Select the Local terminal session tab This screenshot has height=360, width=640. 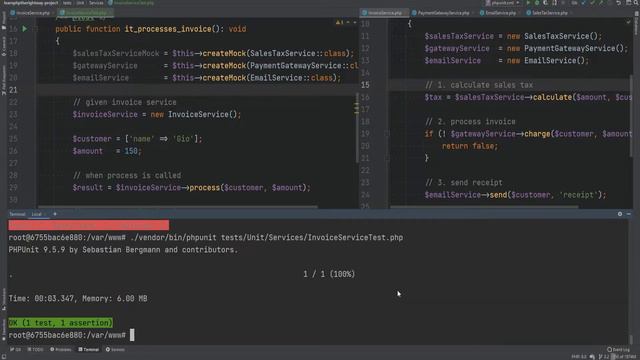36,214
